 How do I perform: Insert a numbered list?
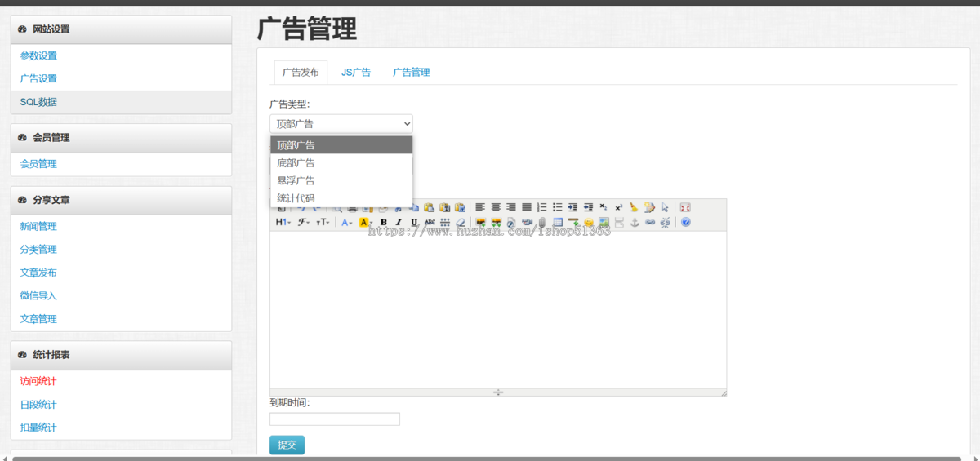click(x=542, y=207)
